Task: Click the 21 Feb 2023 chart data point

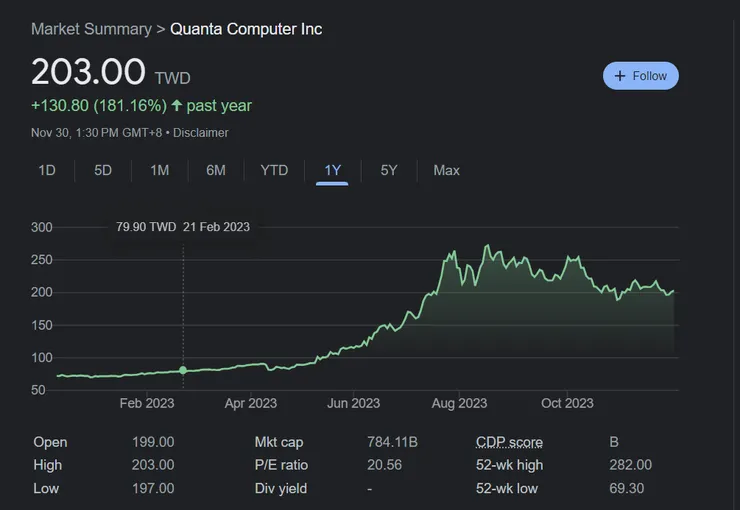Action: click(183, 370)
